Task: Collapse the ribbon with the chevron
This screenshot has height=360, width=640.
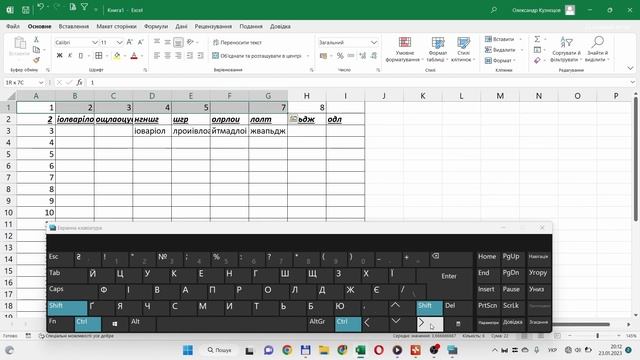Action: 630,68
